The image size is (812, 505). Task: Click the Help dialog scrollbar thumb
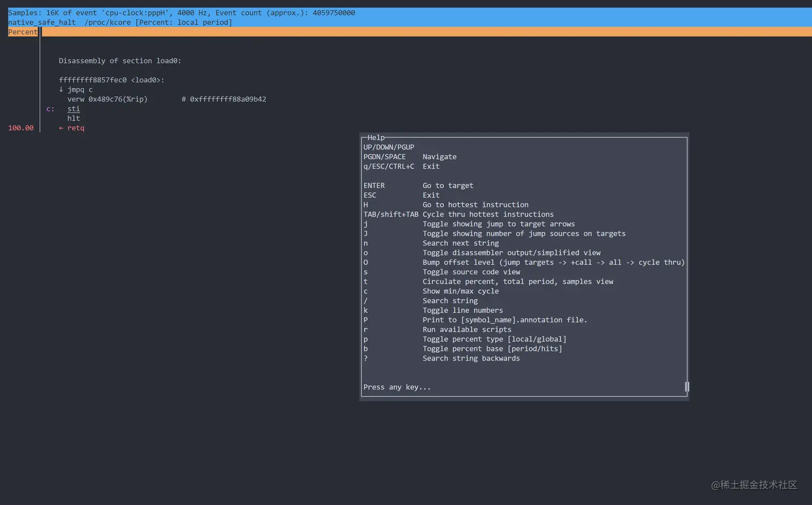[687, 387]
